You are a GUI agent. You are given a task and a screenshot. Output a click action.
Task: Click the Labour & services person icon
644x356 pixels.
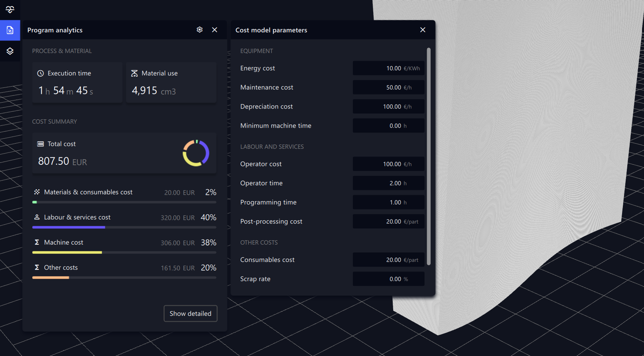point(37,217)
